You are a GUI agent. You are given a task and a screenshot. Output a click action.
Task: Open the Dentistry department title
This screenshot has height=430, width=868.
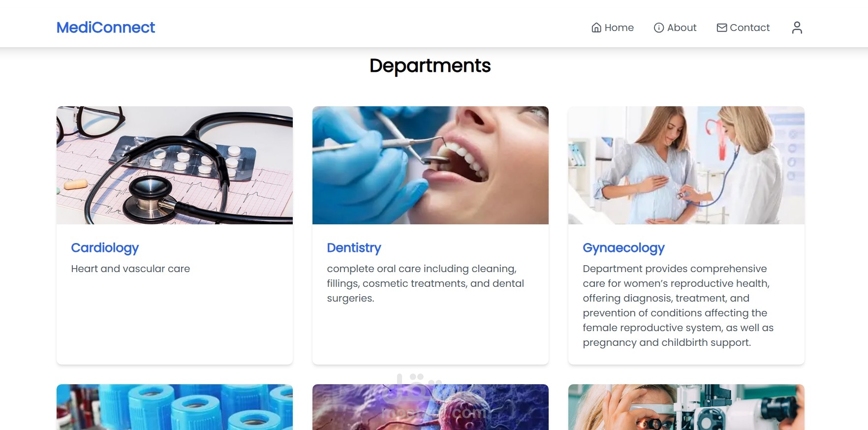[354, 248]
